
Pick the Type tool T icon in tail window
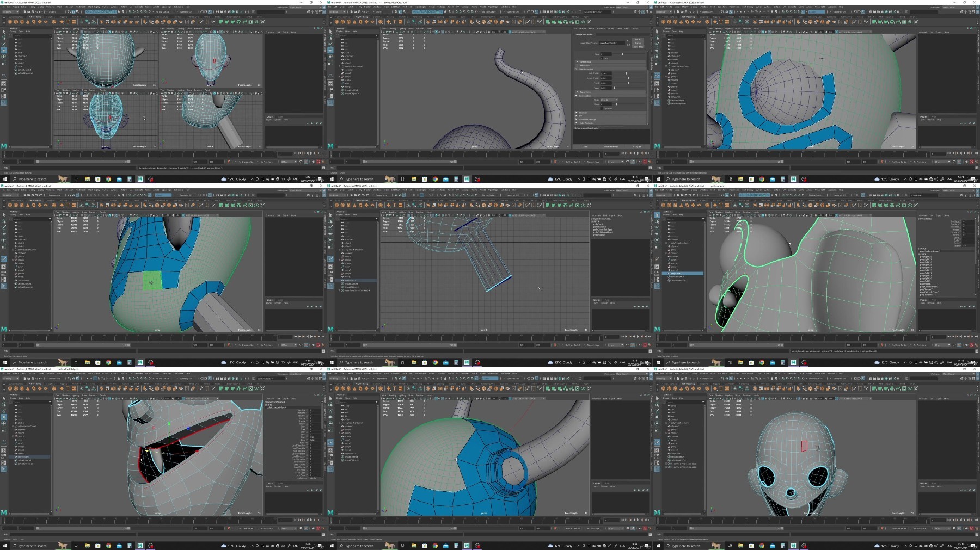tap(394, 22)
